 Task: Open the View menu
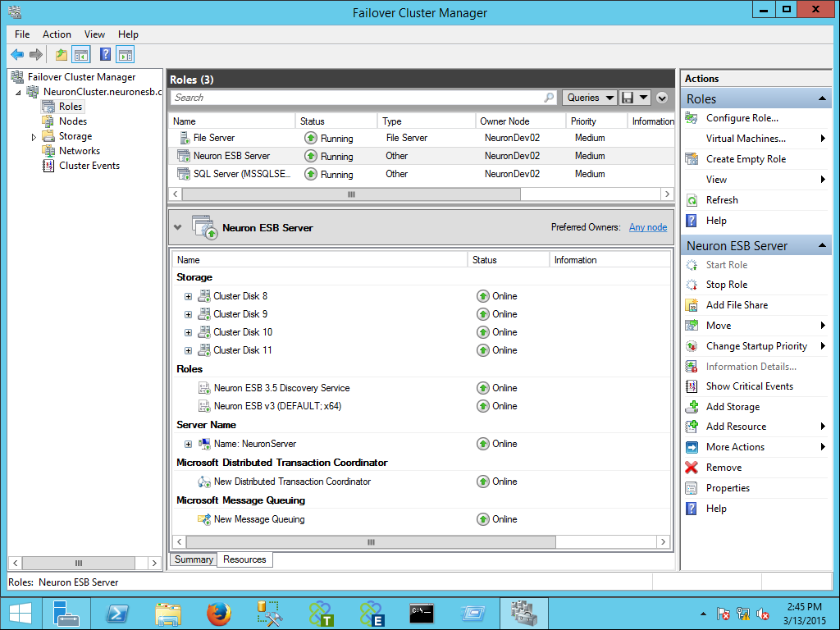click(x=94, y=34)
